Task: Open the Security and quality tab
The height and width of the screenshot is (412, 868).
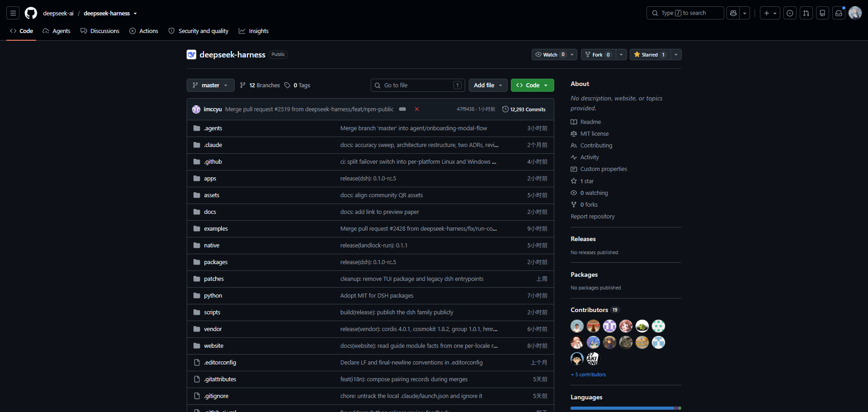Action: coord(198,31)
